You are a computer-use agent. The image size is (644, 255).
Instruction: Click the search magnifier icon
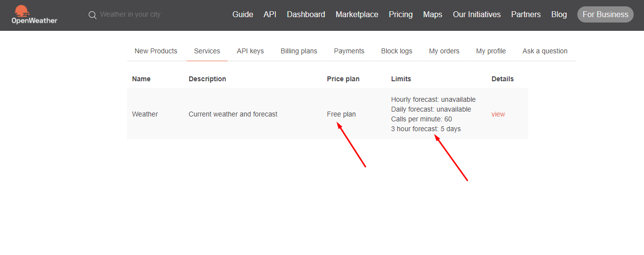tap(92, 15)
